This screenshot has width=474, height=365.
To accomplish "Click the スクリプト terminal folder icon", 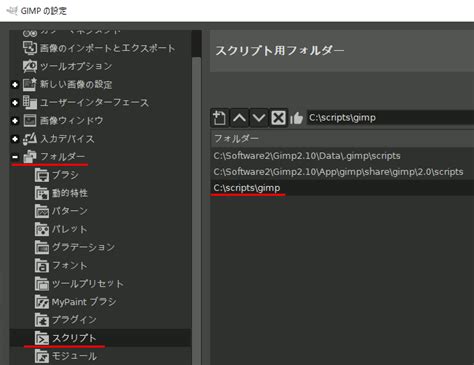I will [42, 338].
